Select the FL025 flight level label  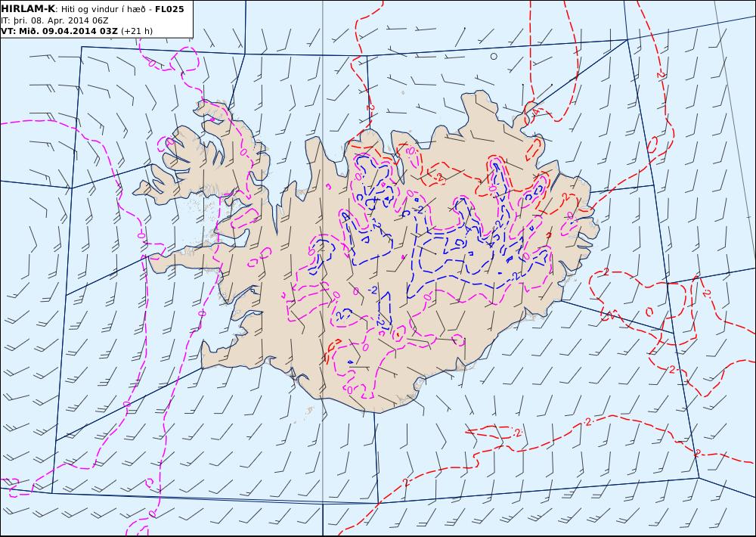tap(169, 9)
